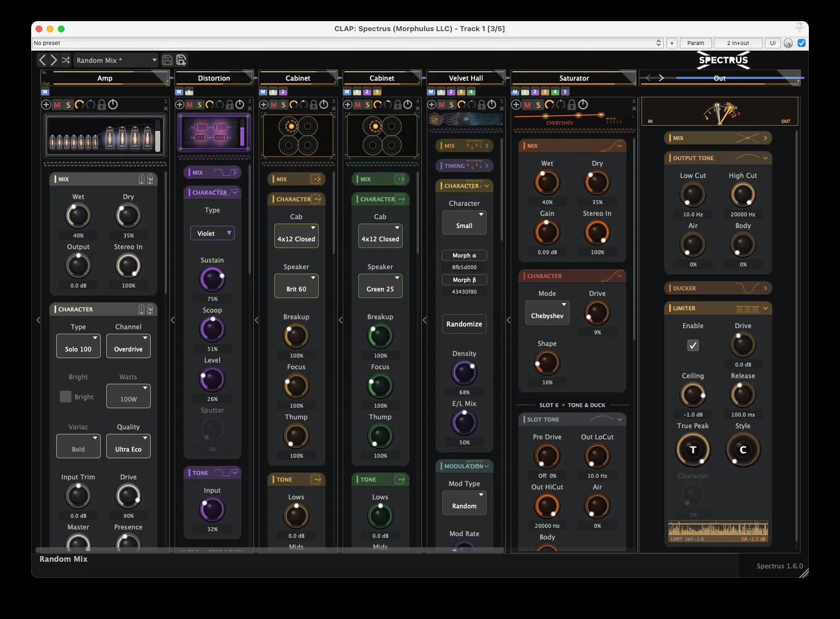Click the Saturator slot padlock icon
The width and height of the screenshot is (840, 619).
[572, 105]
